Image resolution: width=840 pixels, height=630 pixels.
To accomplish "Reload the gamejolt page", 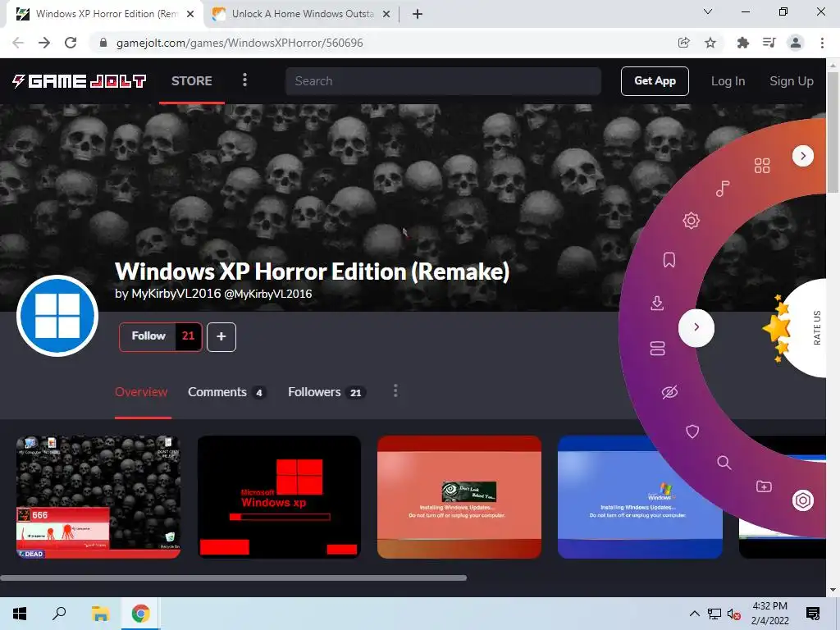I will click(x=71, y=43).
